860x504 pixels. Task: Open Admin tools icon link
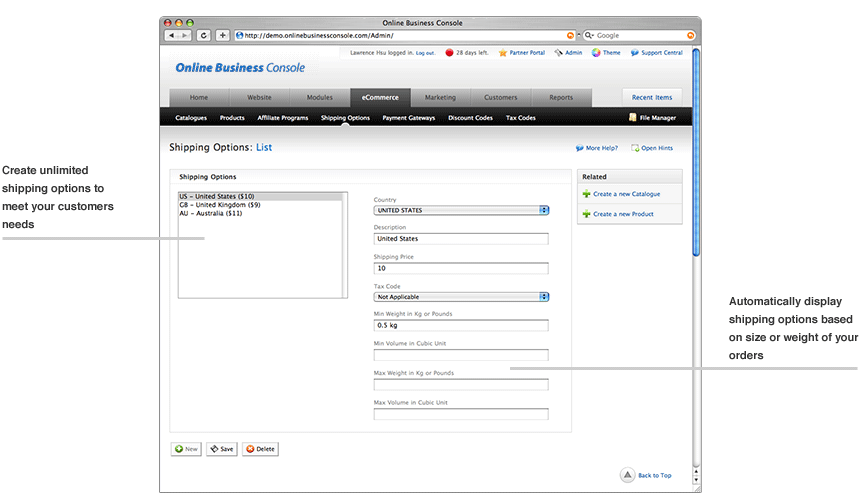[x=559, y=53]
